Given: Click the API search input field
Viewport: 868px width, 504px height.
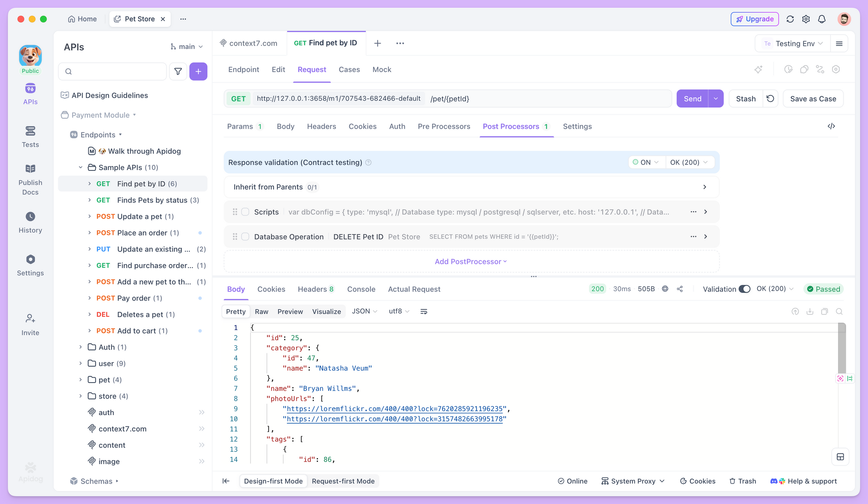Looking at the screenshot, I should coord(113,72).
